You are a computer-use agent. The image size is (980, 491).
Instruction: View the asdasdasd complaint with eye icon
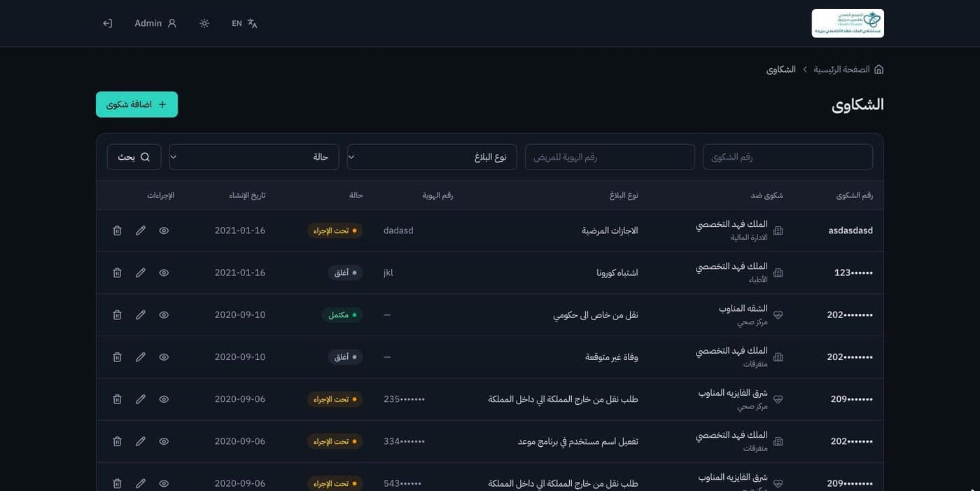[x=164, y=230]
